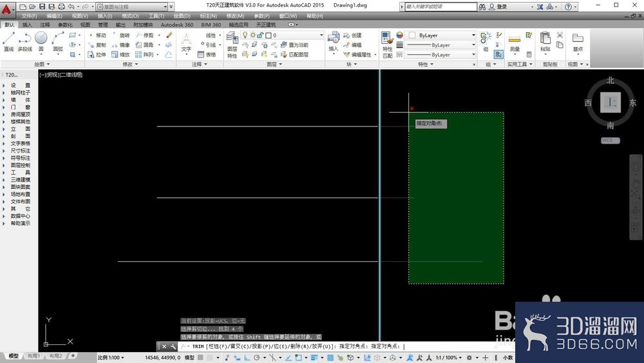This screenshot has height=363, width=644.
Task: Select the Circle (圆) tool
Action: (x=41, y=42)
